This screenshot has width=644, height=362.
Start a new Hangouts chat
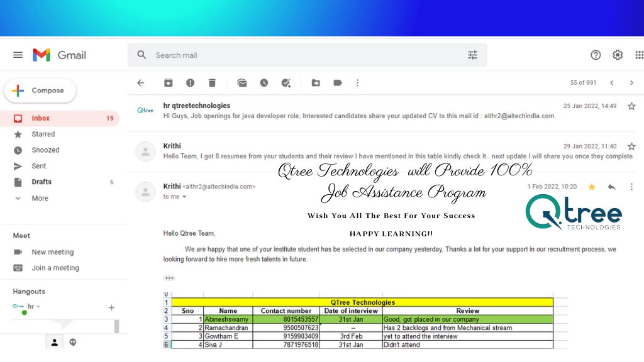[x=111, y=307]
